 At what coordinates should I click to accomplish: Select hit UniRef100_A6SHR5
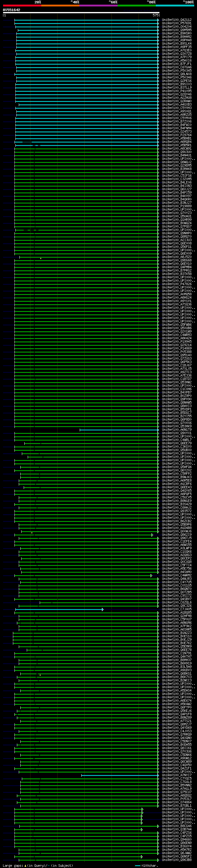177,629
